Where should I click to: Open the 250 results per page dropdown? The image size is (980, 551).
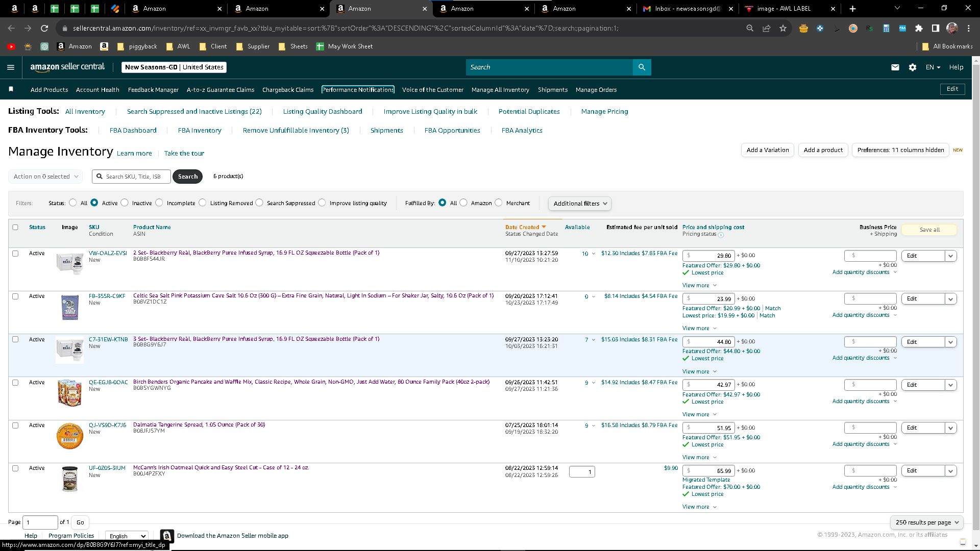927,522
